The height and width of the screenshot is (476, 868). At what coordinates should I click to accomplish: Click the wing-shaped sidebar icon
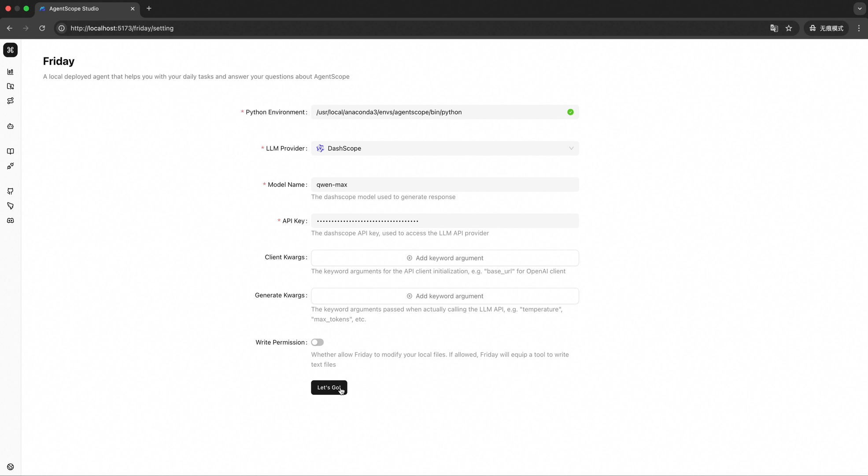(10, 206)
